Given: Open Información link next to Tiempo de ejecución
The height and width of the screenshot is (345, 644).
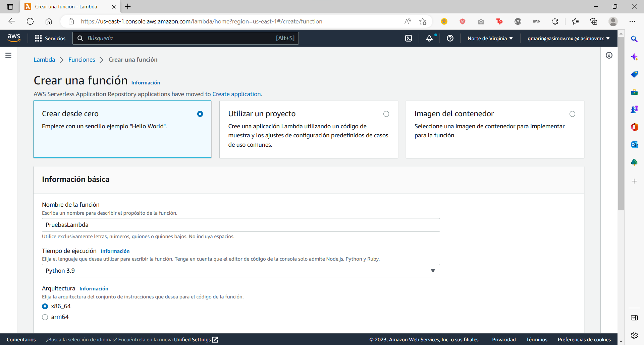Looking at the screenshot, I should [x=115, y=251].
